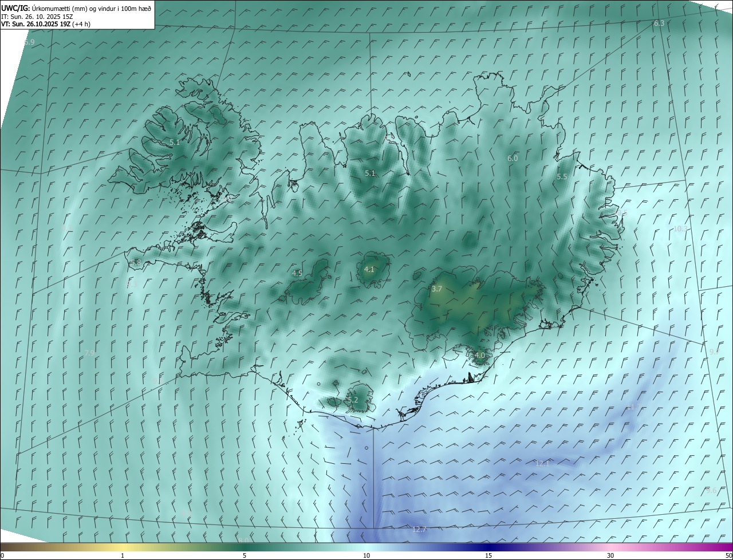The image size is (733, 560).
Task: Select the IT: Sun. 26. 10. 2025 15Z line
Action: pos(37,17)
